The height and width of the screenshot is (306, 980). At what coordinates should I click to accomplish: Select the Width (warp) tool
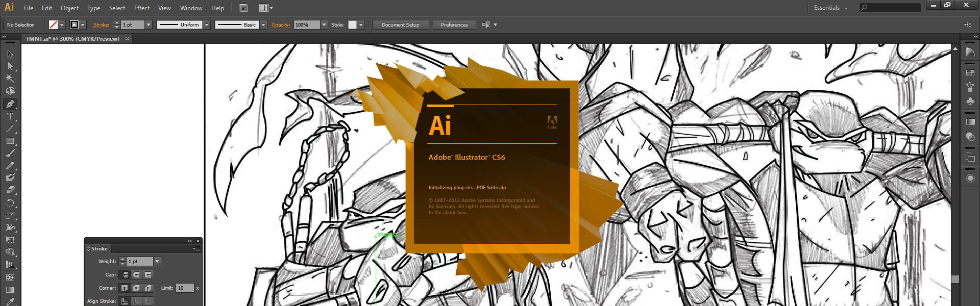click(x=10, y=227)
